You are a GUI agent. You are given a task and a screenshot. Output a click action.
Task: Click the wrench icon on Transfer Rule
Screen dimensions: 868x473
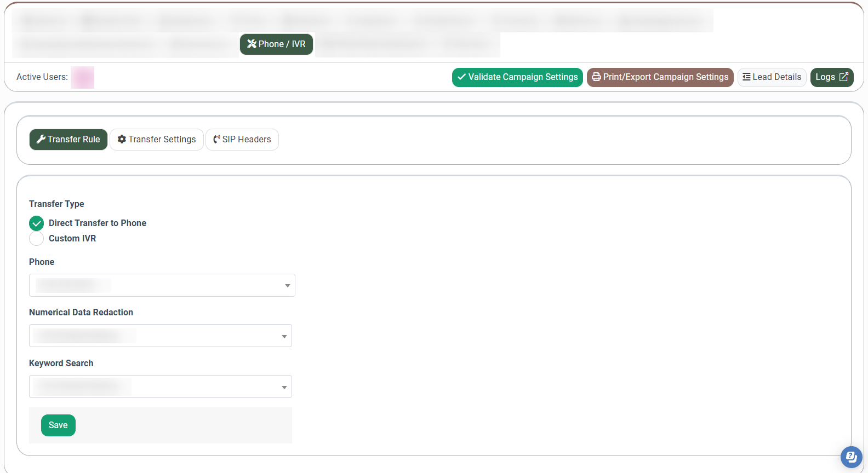coord(41,140)
